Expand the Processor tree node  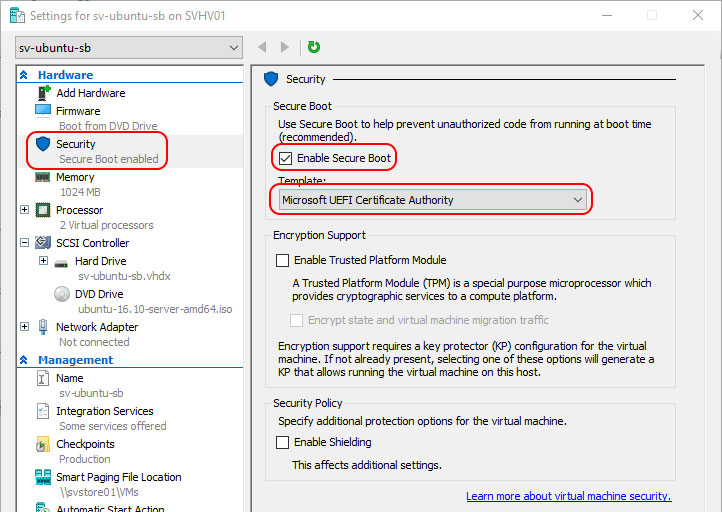click(24, 210)
